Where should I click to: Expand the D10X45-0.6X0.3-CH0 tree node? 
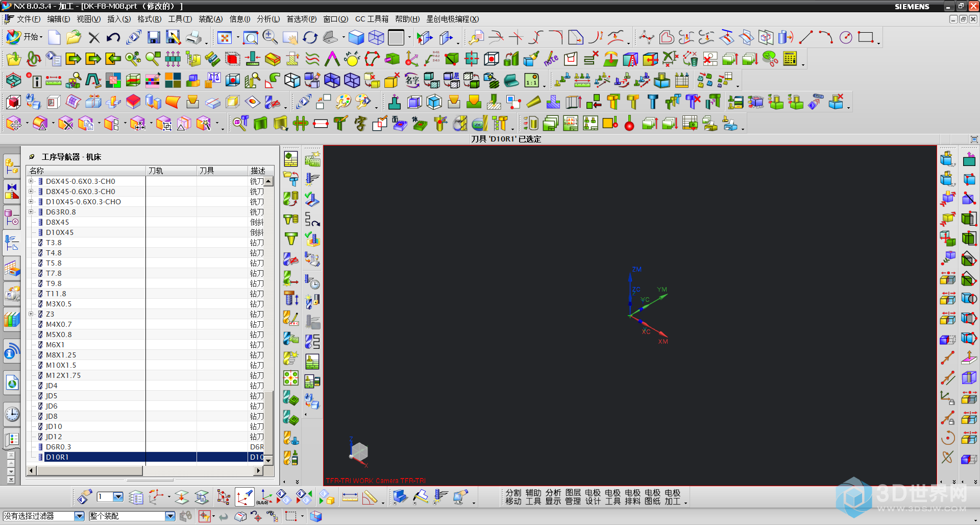[31, 202]
